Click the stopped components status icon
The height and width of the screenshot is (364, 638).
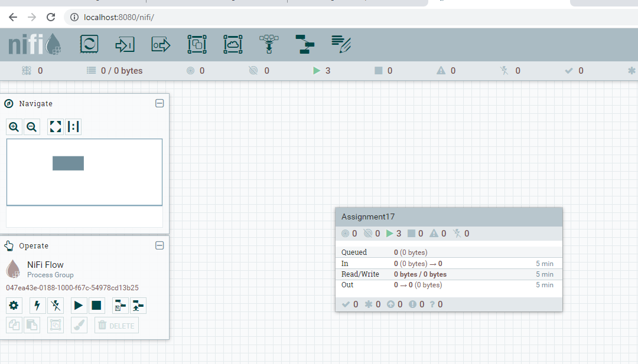(x=379, y=71)
